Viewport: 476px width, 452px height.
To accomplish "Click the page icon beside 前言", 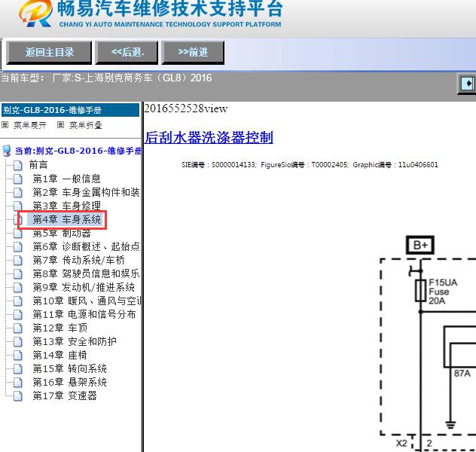I will click(x=17, y=166).
